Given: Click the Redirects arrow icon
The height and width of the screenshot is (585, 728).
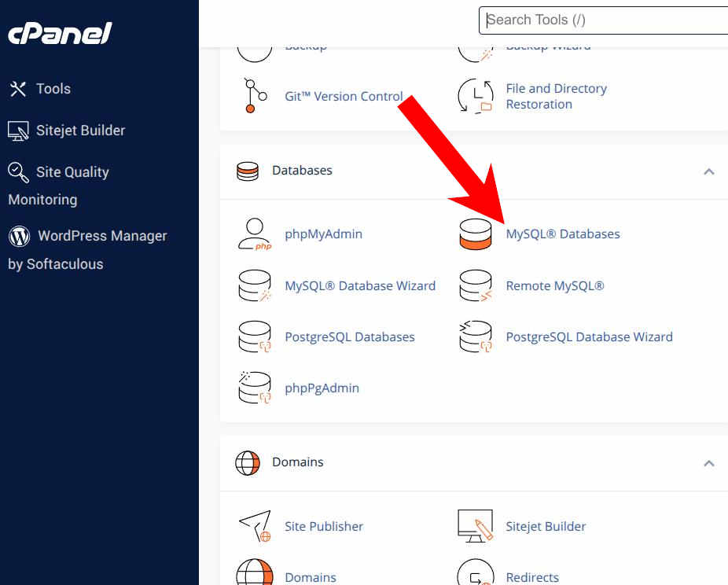Looking at the screenshot, I should [476, 572].
